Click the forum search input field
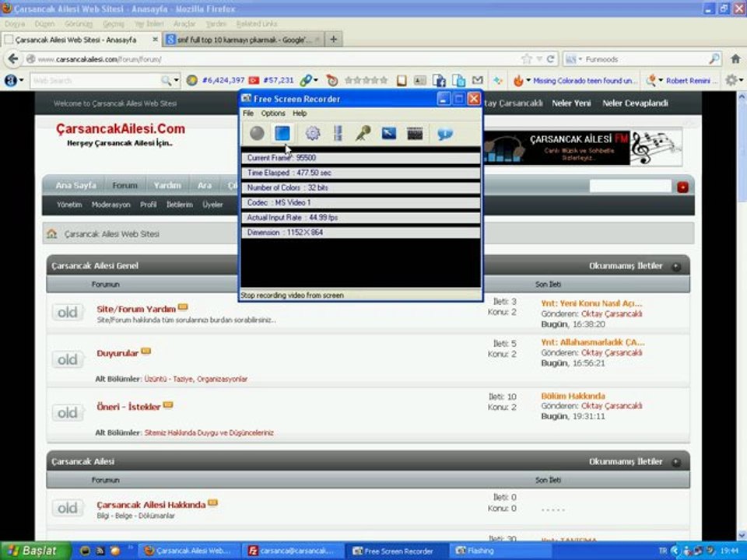The image size is (747, 560). [x=630, y=186]
